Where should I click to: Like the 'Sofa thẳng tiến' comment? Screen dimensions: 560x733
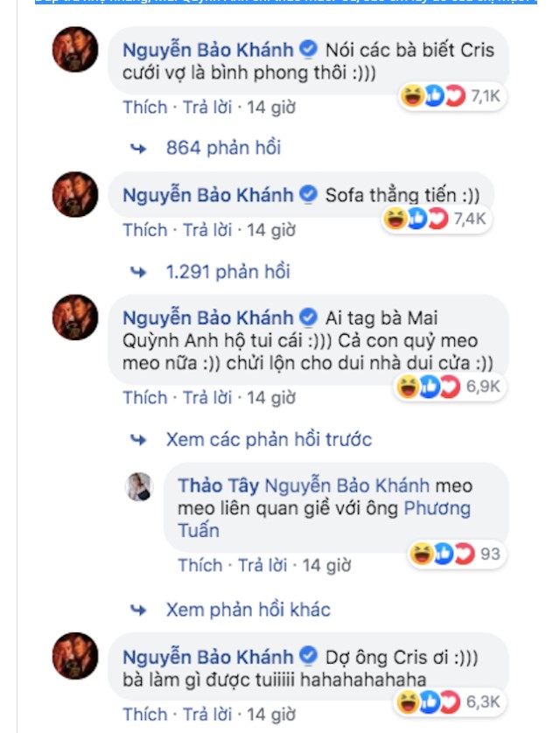pos(144,230)
